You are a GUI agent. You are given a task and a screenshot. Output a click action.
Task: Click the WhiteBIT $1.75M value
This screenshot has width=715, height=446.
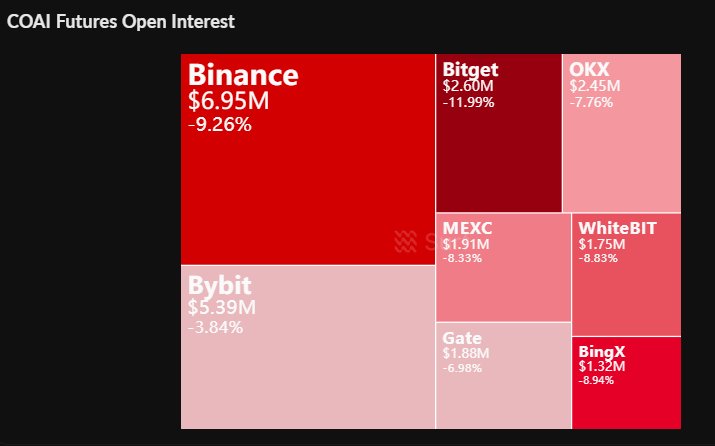click(602, 244)
